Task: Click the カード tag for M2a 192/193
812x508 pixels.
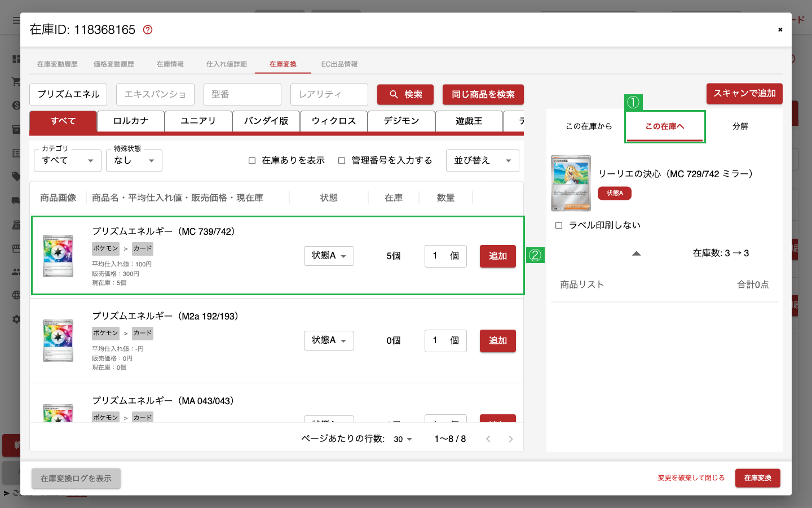Action: (x=143, y=333)
